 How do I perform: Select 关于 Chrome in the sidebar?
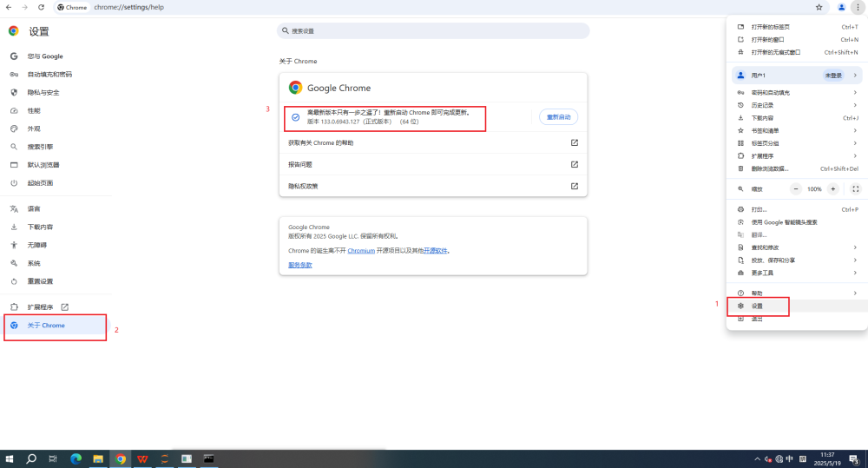click(56, 325)
